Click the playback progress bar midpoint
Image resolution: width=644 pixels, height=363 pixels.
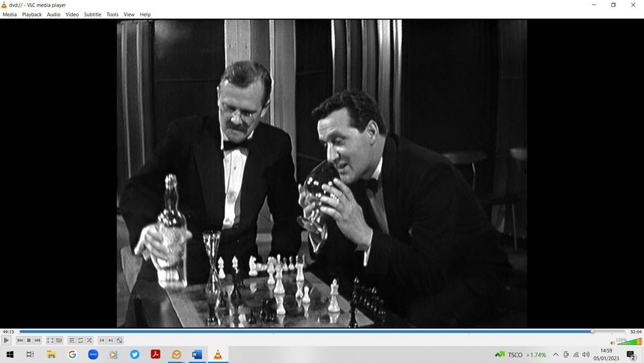pos(323,331)
